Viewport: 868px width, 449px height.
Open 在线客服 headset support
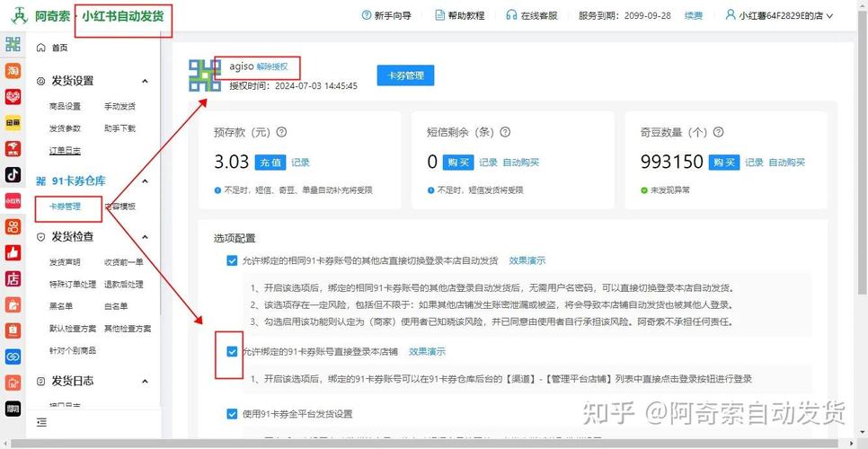tap(532, 15)
